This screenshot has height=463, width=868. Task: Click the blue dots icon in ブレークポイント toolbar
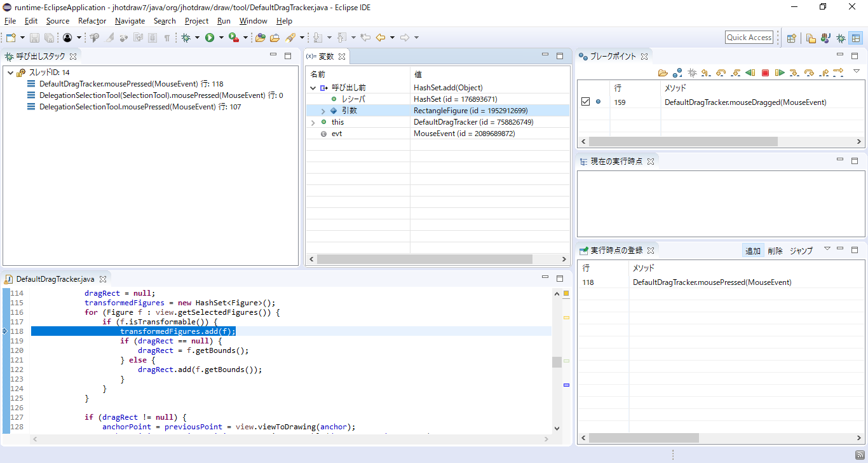(677, 73)
